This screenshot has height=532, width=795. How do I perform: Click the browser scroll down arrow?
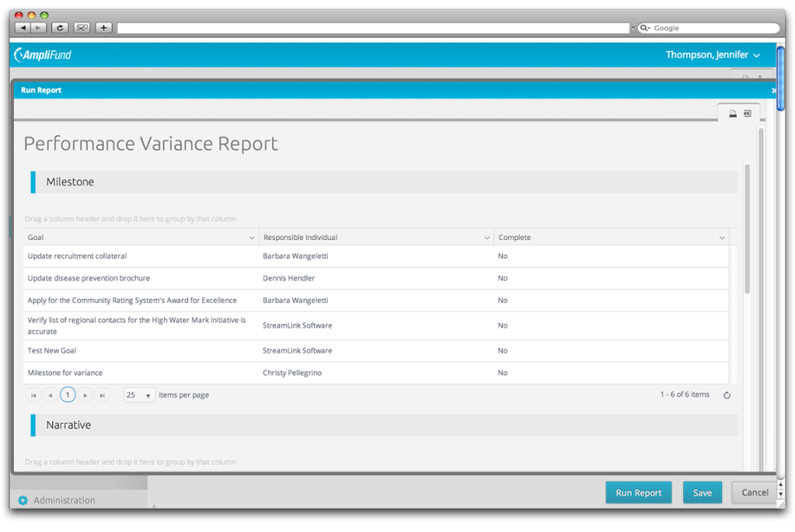click(781, 494)
